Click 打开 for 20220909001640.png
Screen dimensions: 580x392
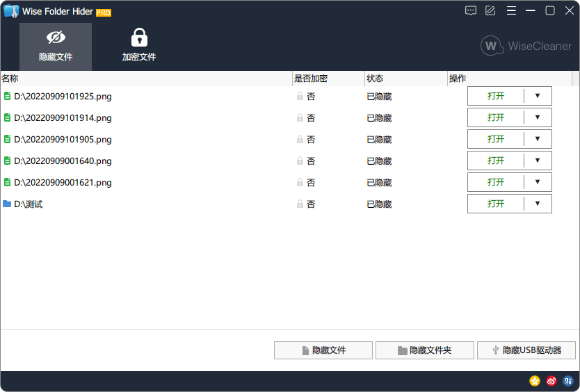click(496, 160)
